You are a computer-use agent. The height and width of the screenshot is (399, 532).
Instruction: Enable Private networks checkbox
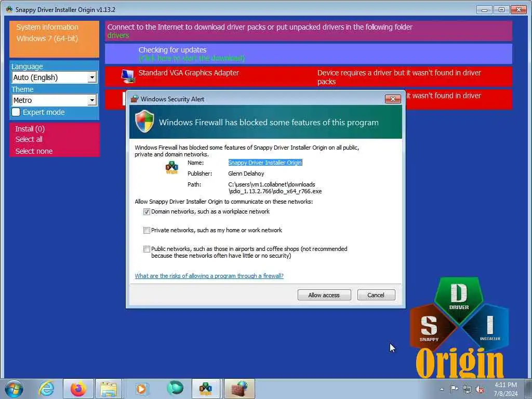(x=147, y=230)
